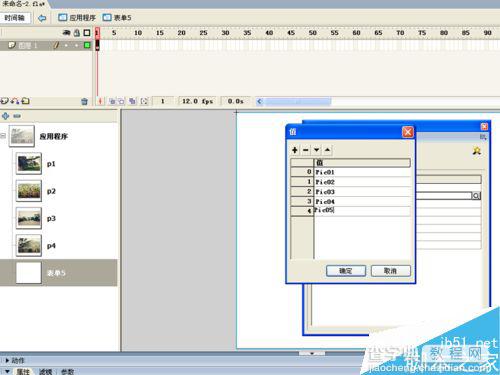Image resolution: width=500 pixels, height=375 pixels.
Task: Add a new value with the plus icon
Action: coord(295,150)
